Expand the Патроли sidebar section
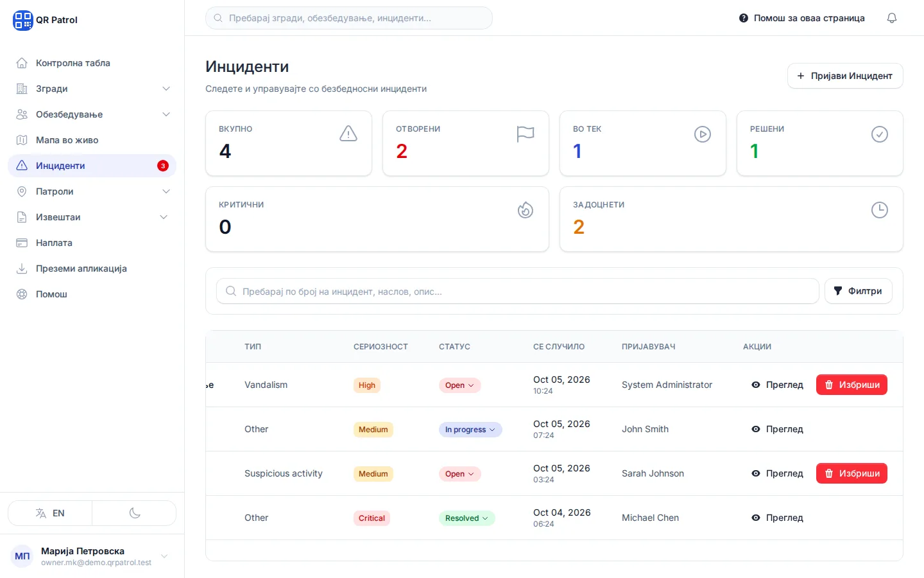The image size is (924, 578). [x=166, y=191]
